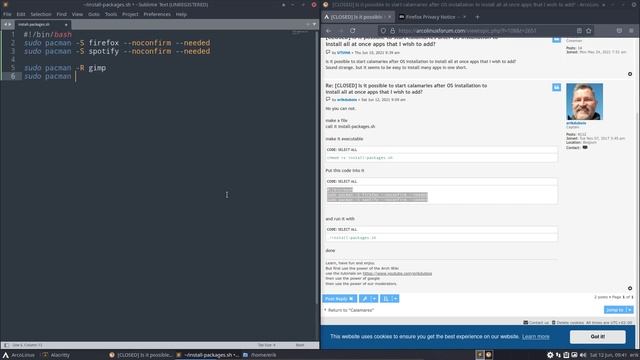The height and width of the screenshot is (360, 640).
Task: Open the sort options dropdown
Action: 389,299
